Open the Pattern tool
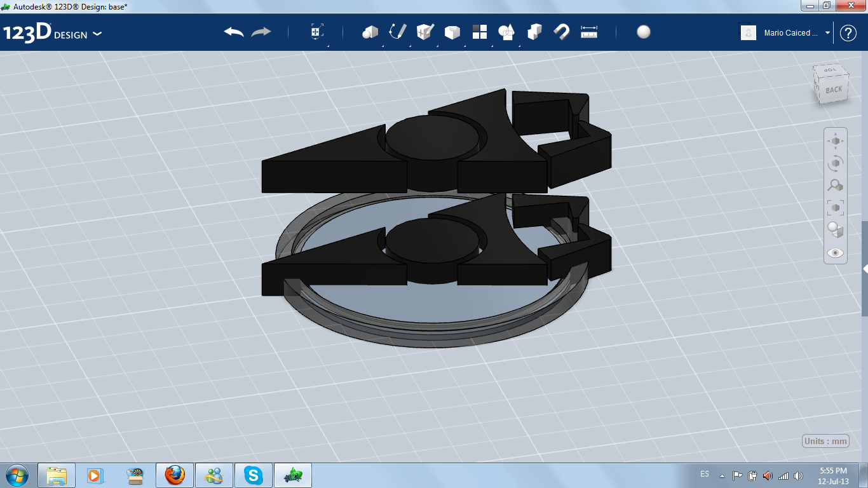Image resolution: width=868 pixels, height=488 pixels. 480,32
